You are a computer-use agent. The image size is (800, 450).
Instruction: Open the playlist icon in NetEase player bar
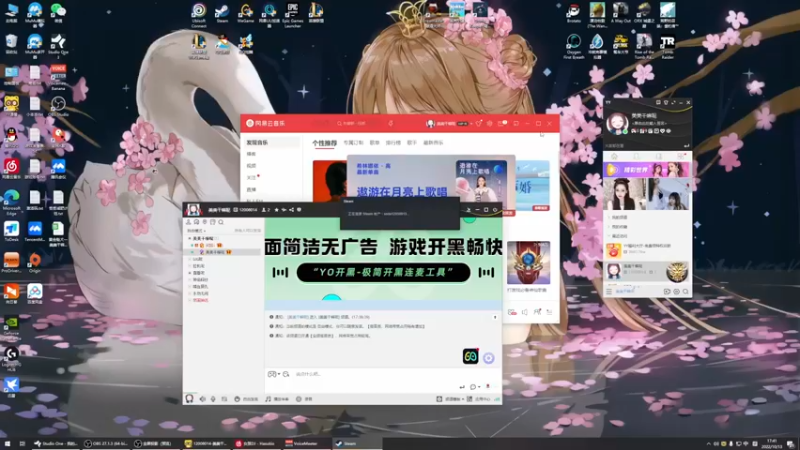click(549, 312)
